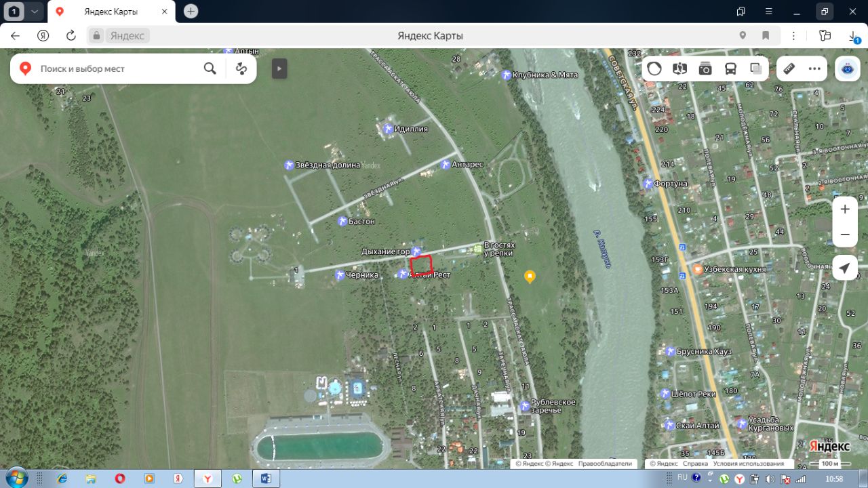This screenshot has width=868, height=488.
Task: Close the Яндекс Карты tab
Action: [164, 12]
